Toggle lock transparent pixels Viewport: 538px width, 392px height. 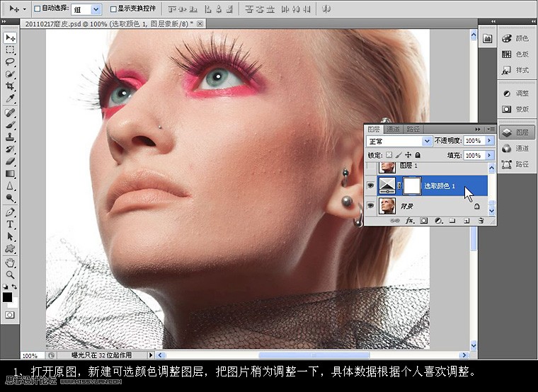[x=389, y=155]
